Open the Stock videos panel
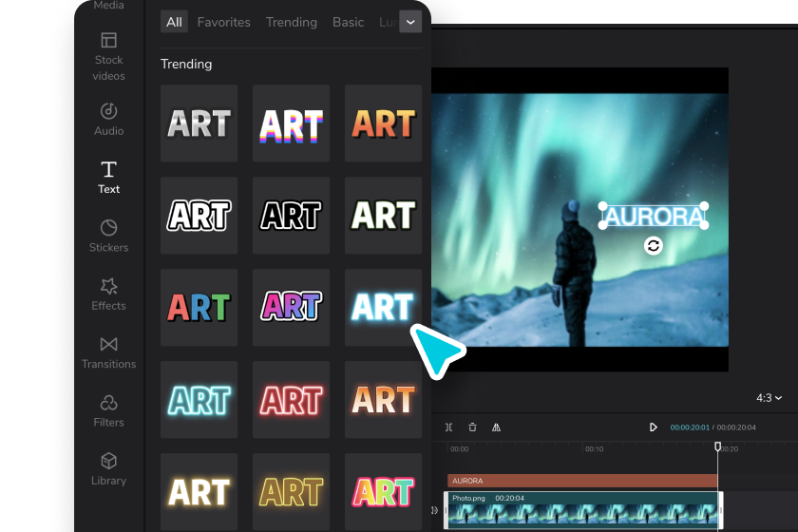798x532 pixels. click(x=108, y=56)
